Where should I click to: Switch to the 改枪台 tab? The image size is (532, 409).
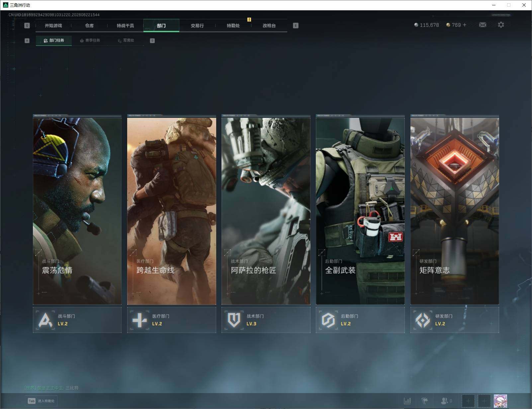coord(269,26)
